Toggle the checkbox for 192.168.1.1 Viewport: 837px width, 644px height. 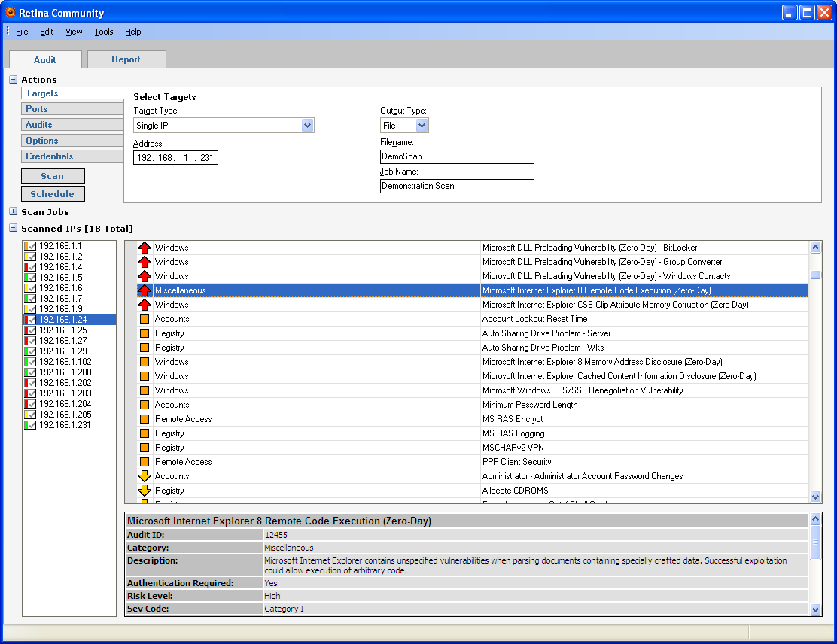[x=32, y=246]
